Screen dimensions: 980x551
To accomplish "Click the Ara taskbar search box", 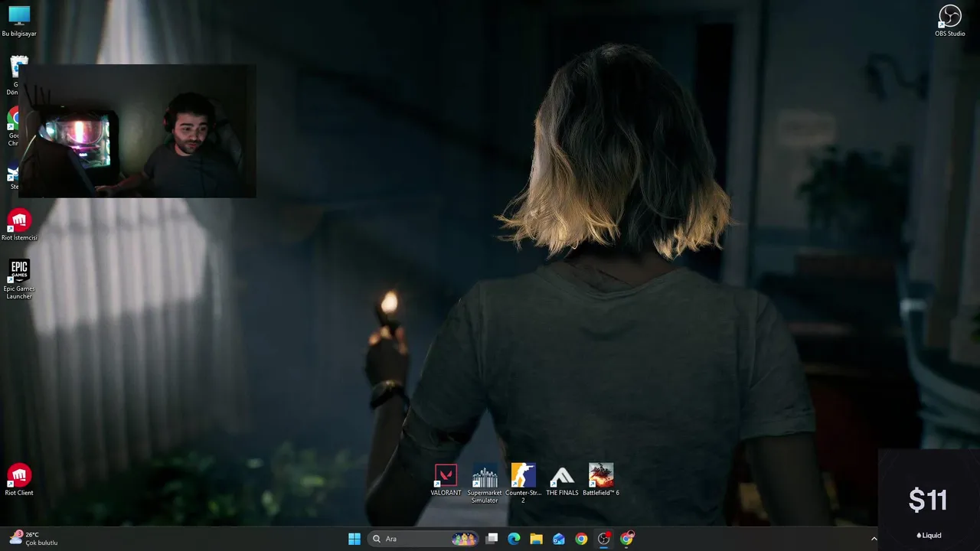I will [x=423, y=539].
